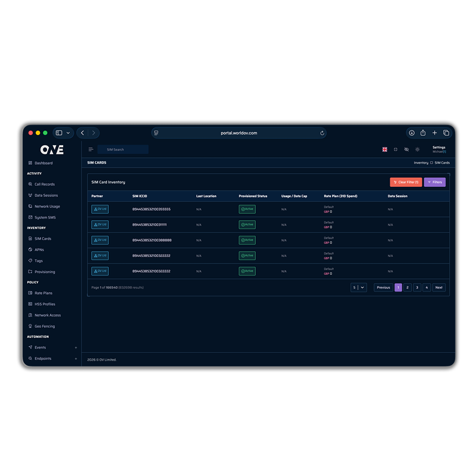Click the fullscreen icon in header

[396, 149]
